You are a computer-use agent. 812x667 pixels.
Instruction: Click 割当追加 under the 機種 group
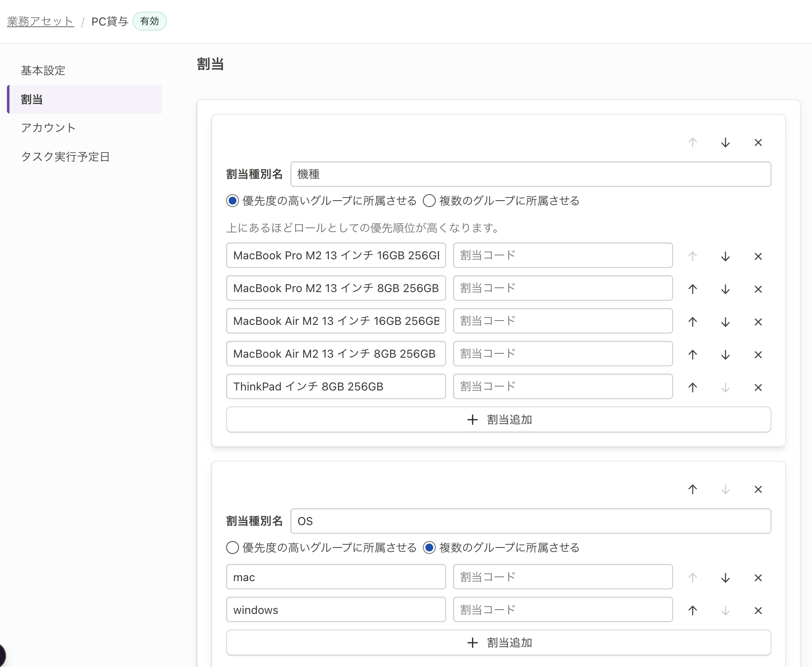498,420
